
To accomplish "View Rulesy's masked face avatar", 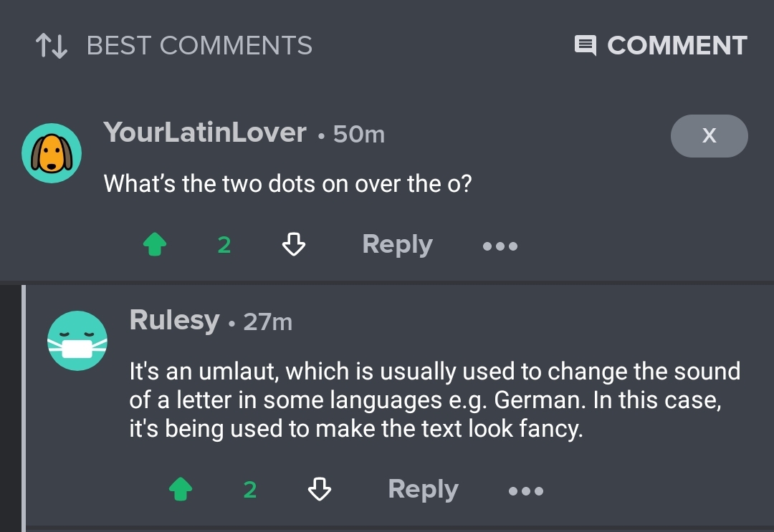I will click(77, 341).
